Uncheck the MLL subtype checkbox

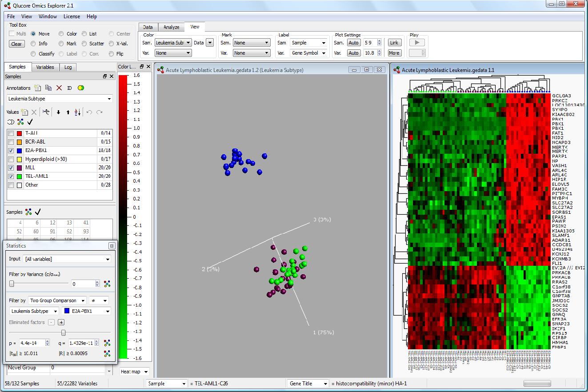click(x=11, y=168)
